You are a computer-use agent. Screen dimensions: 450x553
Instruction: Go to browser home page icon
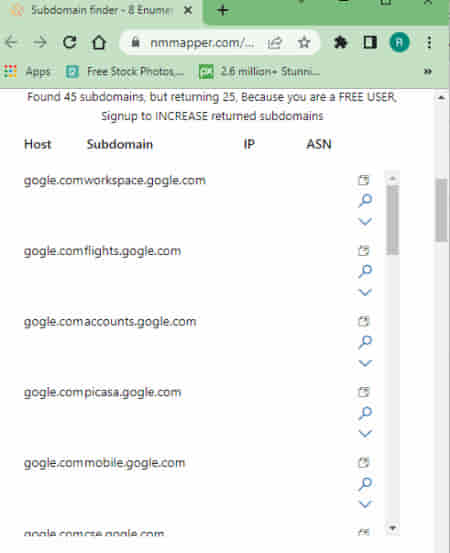click(x=99, y=42)
